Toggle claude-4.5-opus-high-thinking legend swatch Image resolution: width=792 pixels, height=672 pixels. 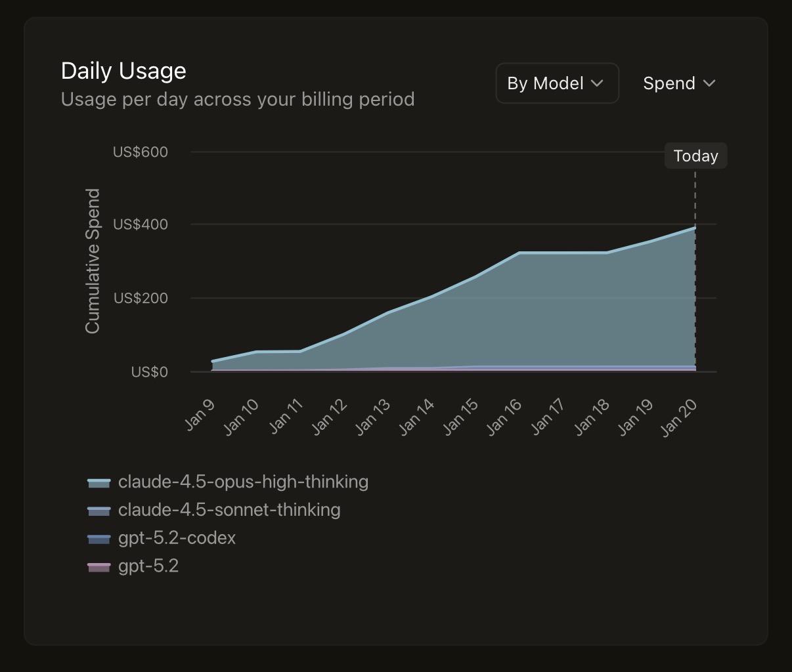pos(99,483)
